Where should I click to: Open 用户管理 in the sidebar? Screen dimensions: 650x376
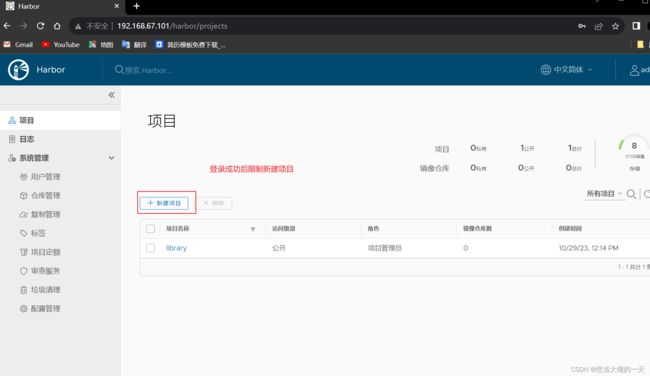(40, 177)
